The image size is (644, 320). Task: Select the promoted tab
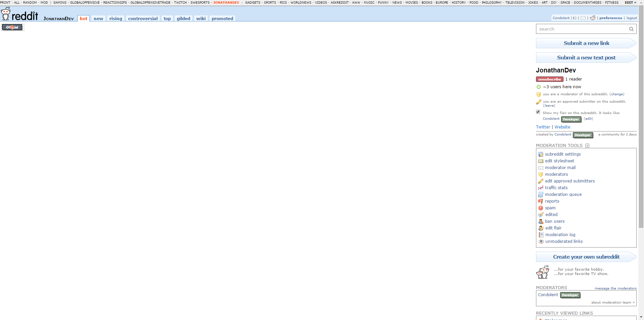click(222, 18)
